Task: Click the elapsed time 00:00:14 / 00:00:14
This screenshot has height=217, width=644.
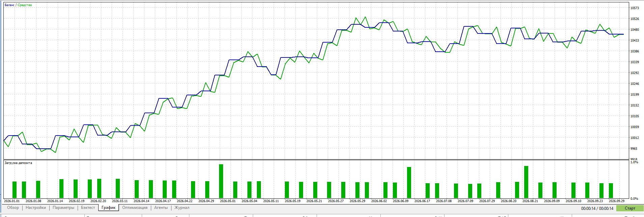Action: pyautogui.click(x=597, y=209)
